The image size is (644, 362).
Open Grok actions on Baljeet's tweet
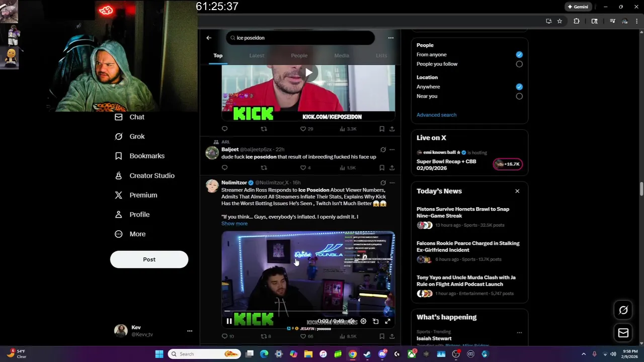coord(383,149)
